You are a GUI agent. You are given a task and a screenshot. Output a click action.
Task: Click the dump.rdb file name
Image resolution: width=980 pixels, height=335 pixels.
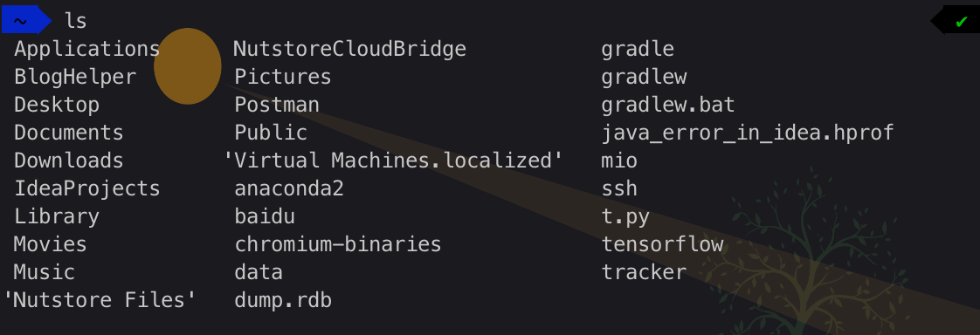pyautogui.click(x=283, y=300)
